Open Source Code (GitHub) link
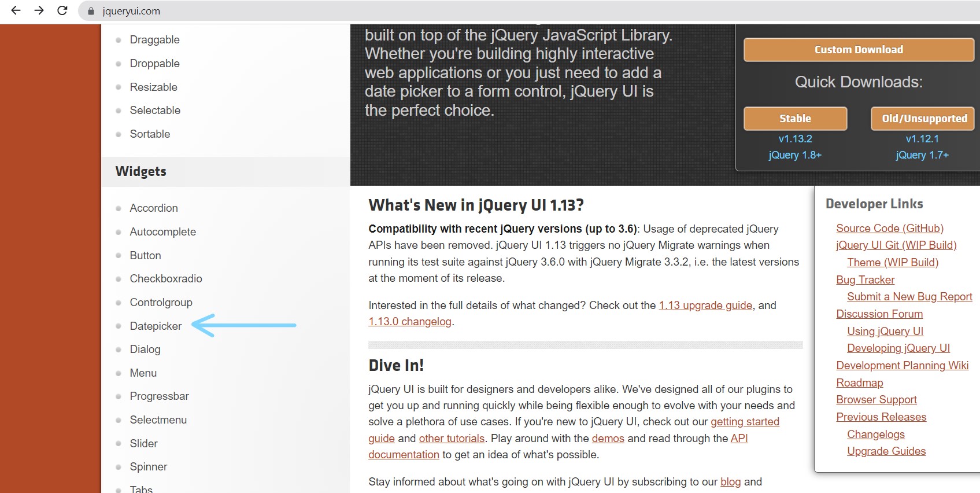 pos(890,228)
